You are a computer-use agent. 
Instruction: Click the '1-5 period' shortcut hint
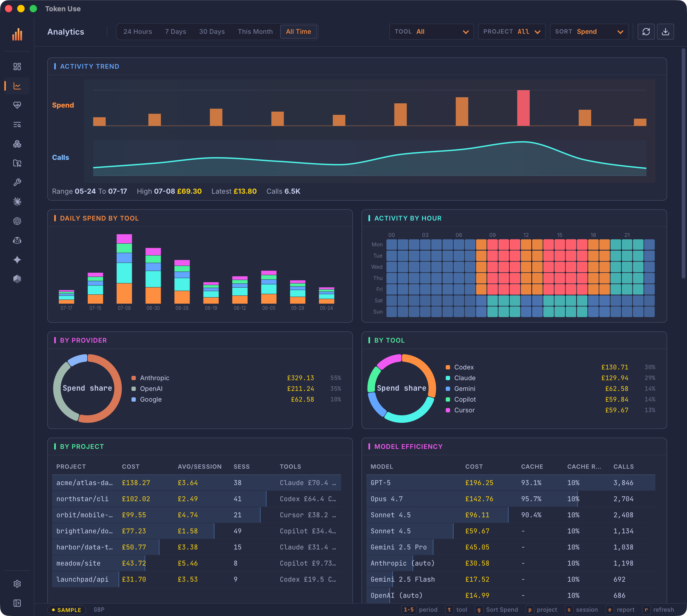click(x=419, y=610)
